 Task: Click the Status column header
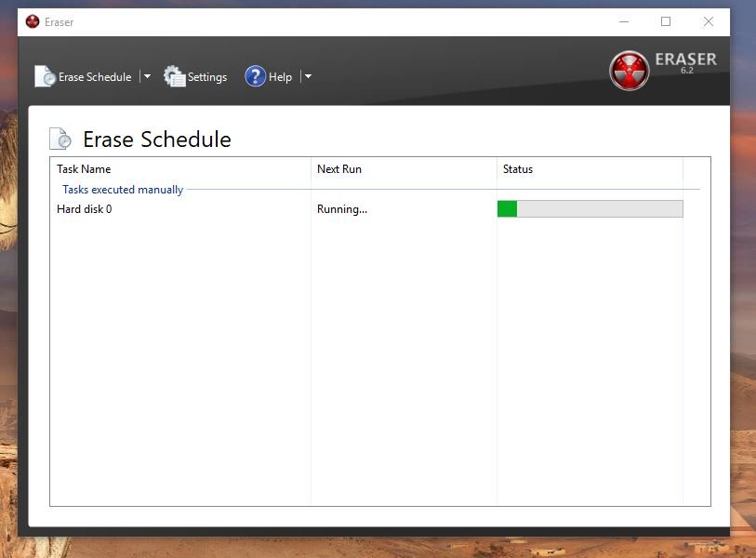[x=590, y=169]
